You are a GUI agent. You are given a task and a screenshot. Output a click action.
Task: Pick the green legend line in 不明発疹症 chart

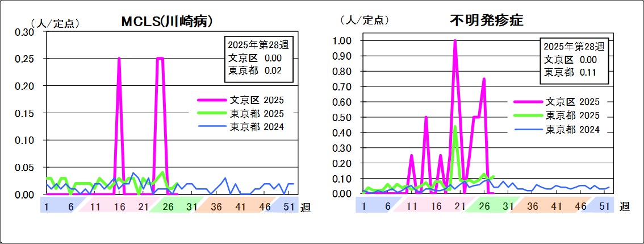pos(528,115)
